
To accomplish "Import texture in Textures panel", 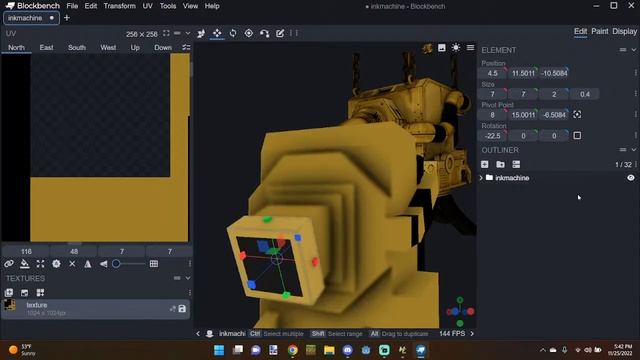I will (9, 293).
